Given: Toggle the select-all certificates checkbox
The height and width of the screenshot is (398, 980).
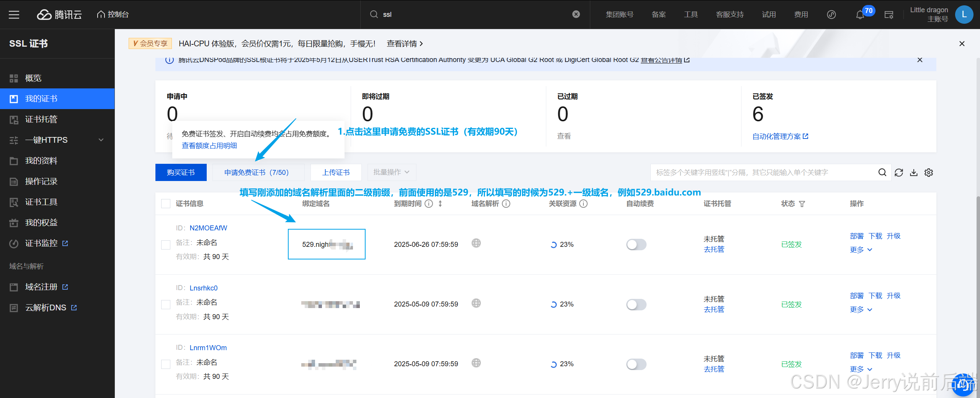Looking at the screenshot, I should coord(166,204).
